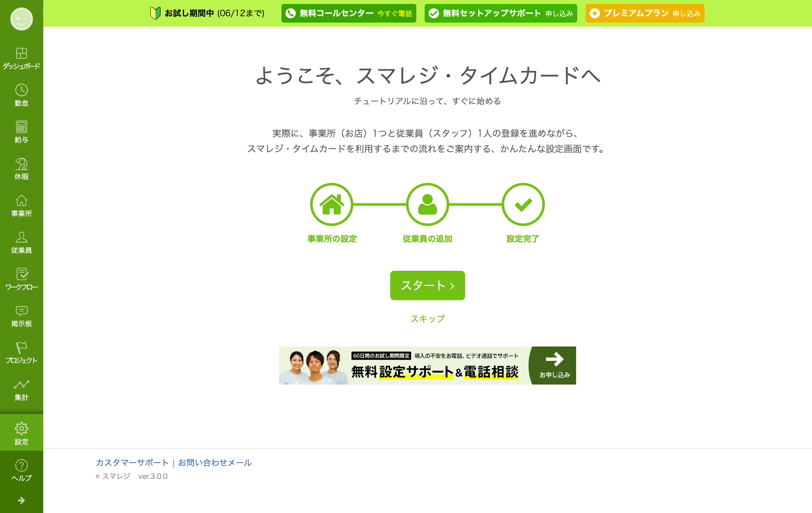Click the スキップ link
The height and width of the screenshot is (513, 812).
427,319
